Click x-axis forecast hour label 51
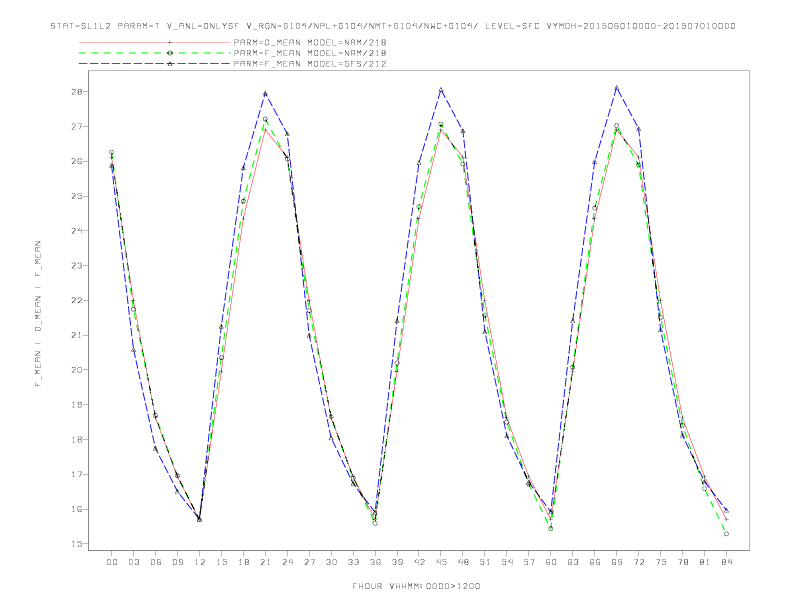The width and height of the screenshot is (792, 612). (x=485, y=562)
